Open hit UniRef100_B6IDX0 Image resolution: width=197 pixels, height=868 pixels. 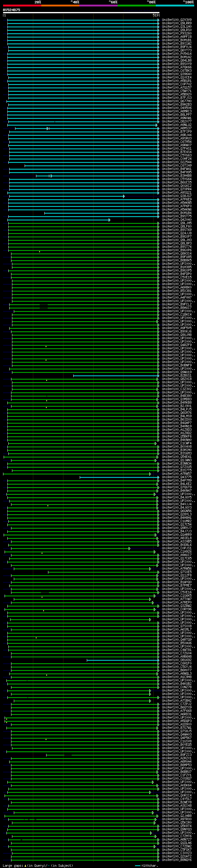click(177, 420)
